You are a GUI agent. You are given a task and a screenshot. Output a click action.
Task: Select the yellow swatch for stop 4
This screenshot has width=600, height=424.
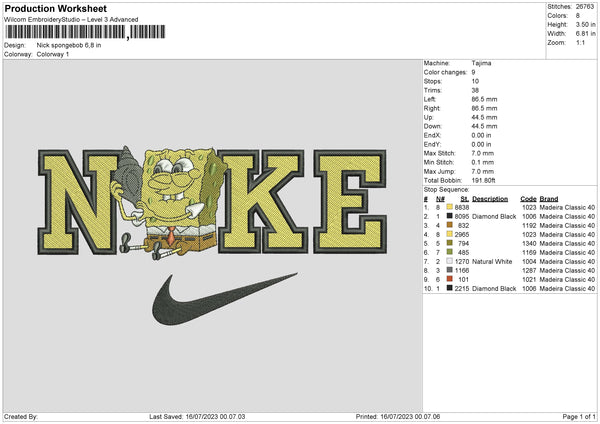[x=449, y=234]
